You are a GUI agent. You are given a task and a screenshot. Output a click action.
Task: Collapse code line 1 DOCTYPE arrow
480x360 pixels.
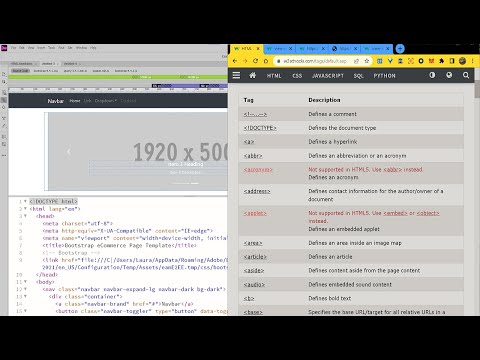point(25,201)
